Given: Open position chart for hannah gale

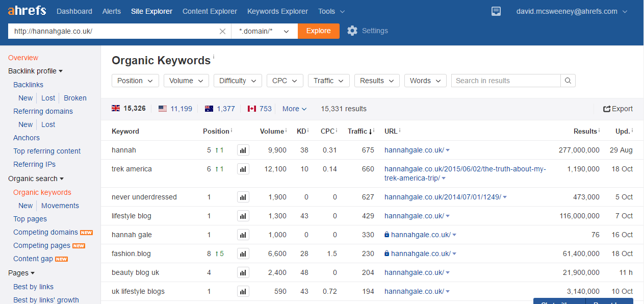Looking at the screenshot, I should (243, 235).
